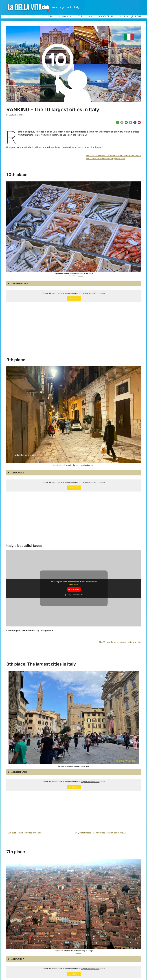147x980 pixels.
Task: Click the fish market photo
Action: click(74, 226)
